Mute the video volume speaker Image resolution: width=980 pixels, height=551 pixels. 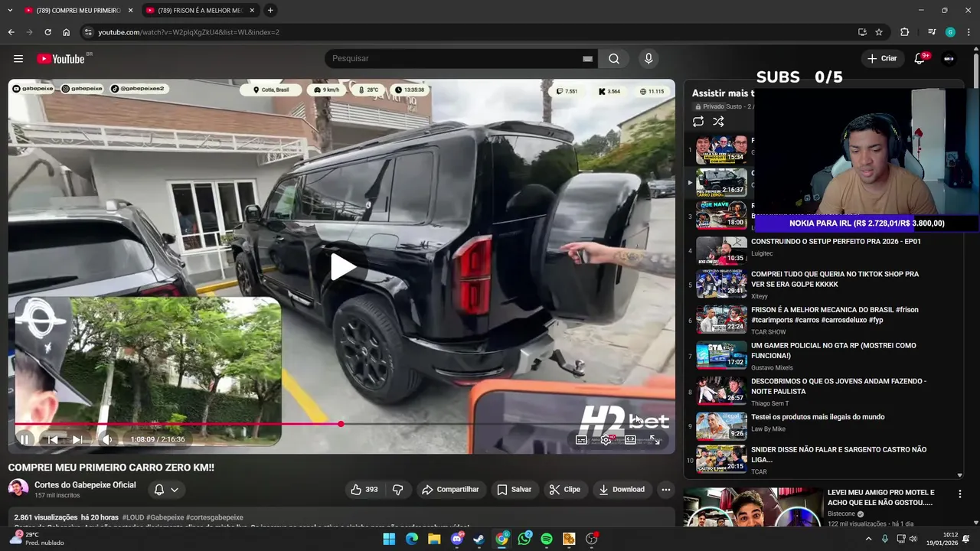[x=107, y=439]
